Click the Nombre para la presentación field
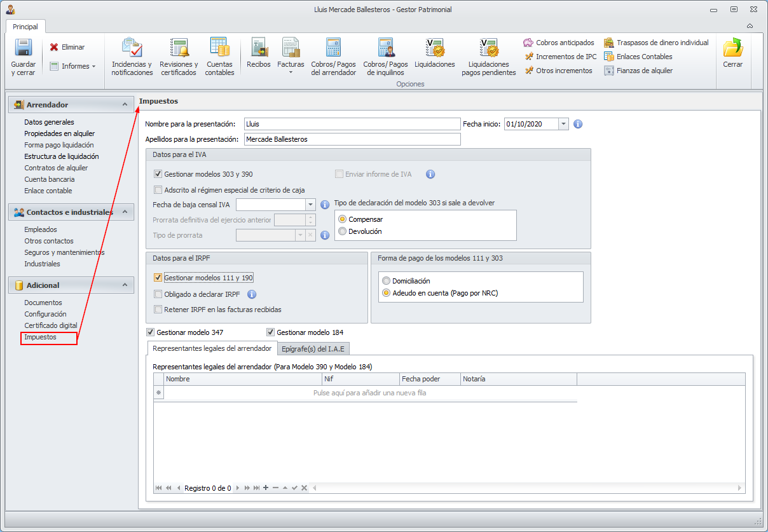The image size is (768, 532). 352,124
